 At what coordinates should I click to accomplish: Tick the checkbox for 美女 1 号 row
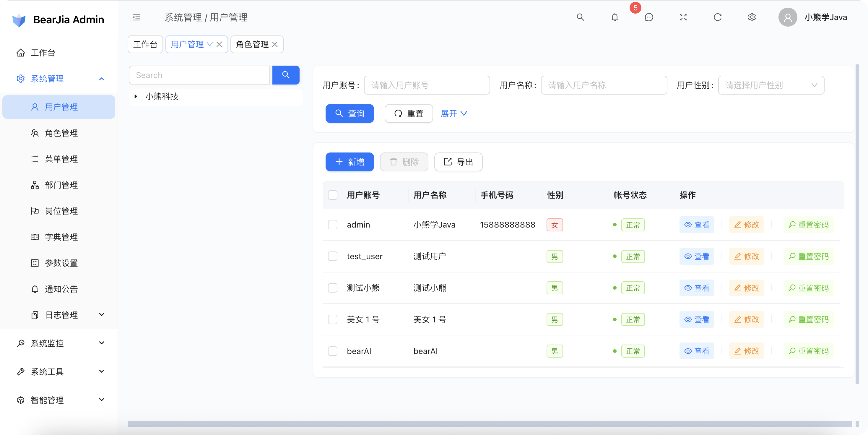coord(333,319)
